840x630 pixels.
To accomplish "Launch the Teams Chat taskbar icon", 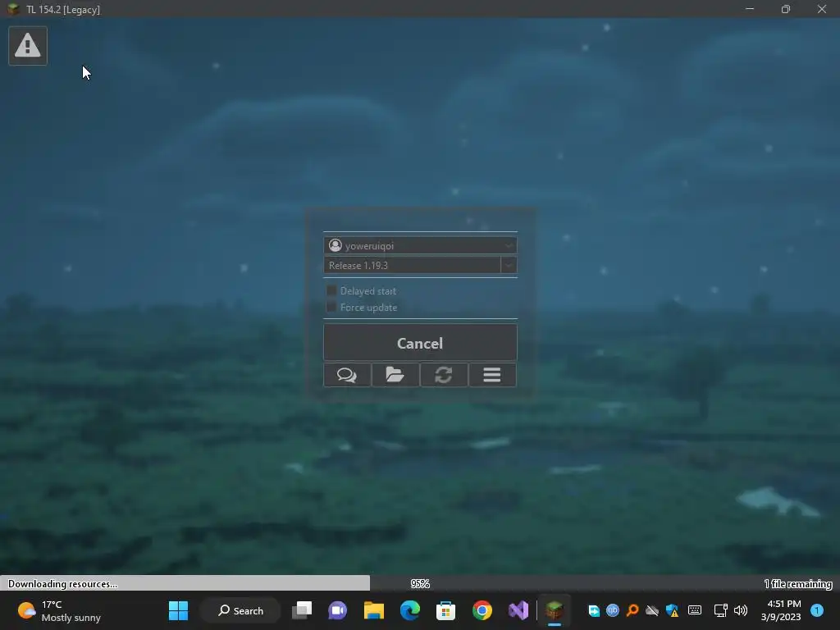I will (337, 610).
